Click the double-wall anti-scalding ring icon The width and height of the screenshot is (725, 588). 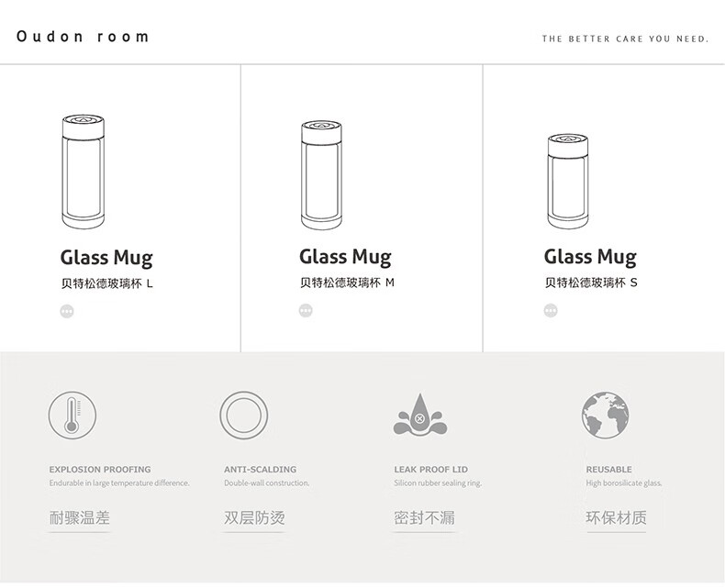(244, 415)
